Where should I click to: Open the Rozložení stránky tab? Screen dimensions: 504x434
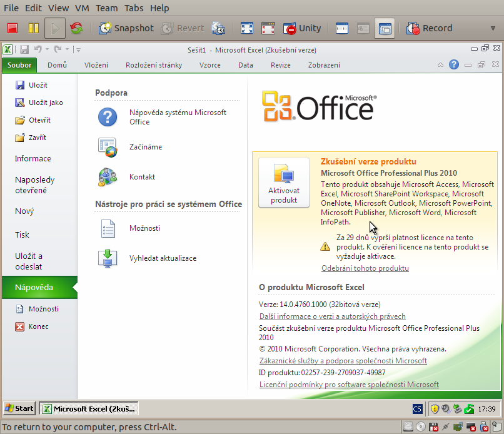tap(154, 65)
